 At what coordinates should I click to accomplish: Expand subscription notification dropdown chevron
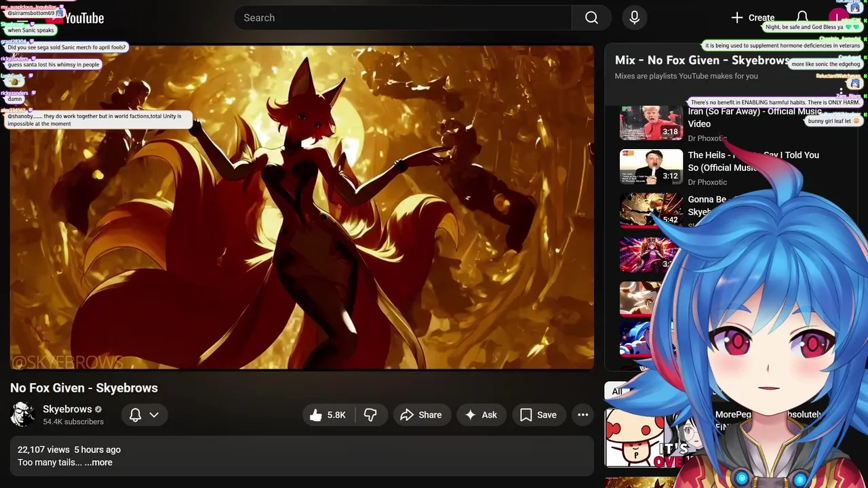coord(154,415)
